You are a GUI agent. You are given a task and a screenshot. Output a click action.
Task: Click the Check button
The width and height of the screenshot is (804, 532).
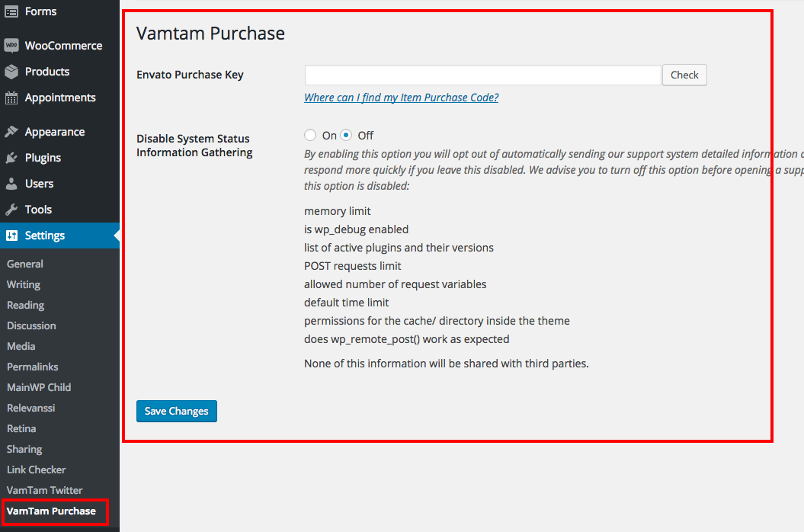pyautogui.click(x=684, y=75)
